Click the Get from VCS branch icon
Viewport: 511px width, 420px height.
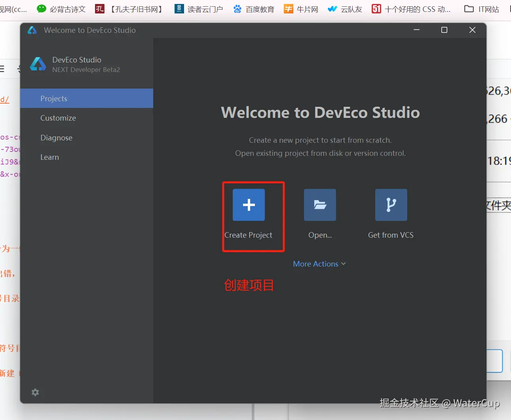(x=391, y=205)
